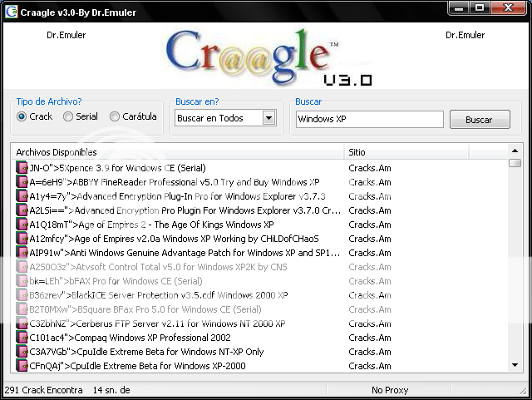
Task: Click icon beside CpuIdle Extreme Beta NT-XP Only
Action: [22, 352]
